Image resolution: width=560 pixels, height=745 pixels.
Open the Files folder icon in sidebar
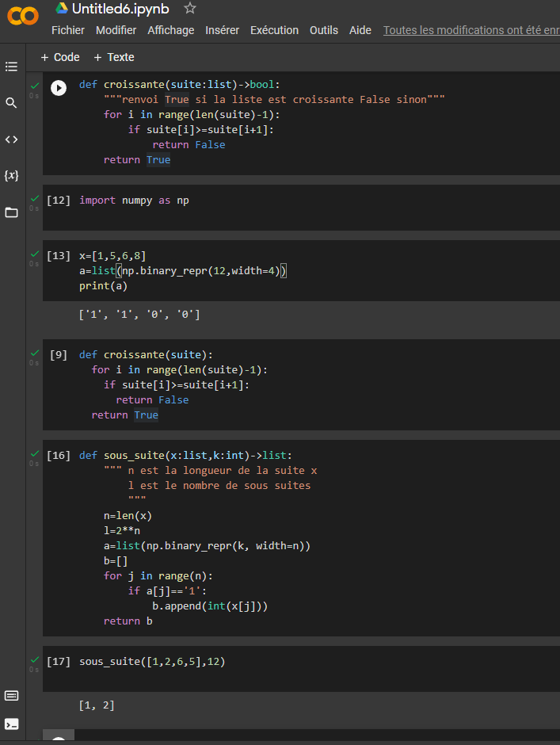coord(11,212)
